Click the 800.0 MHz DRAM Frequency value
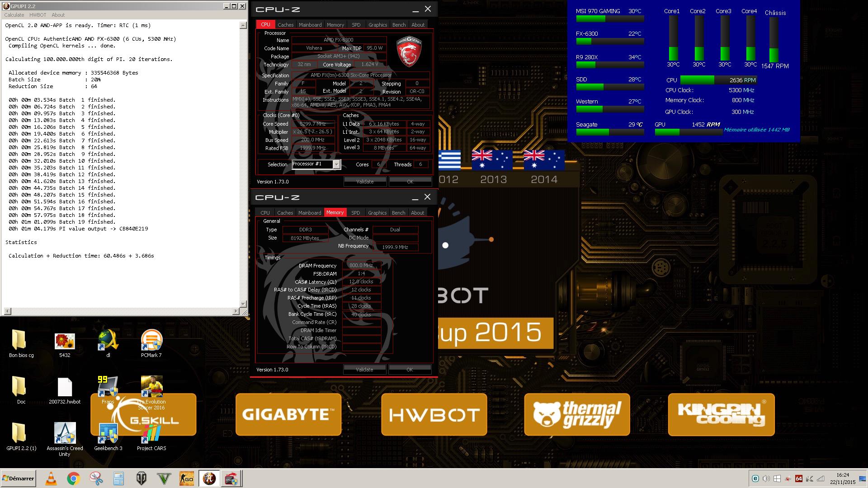 click(361, 266)
